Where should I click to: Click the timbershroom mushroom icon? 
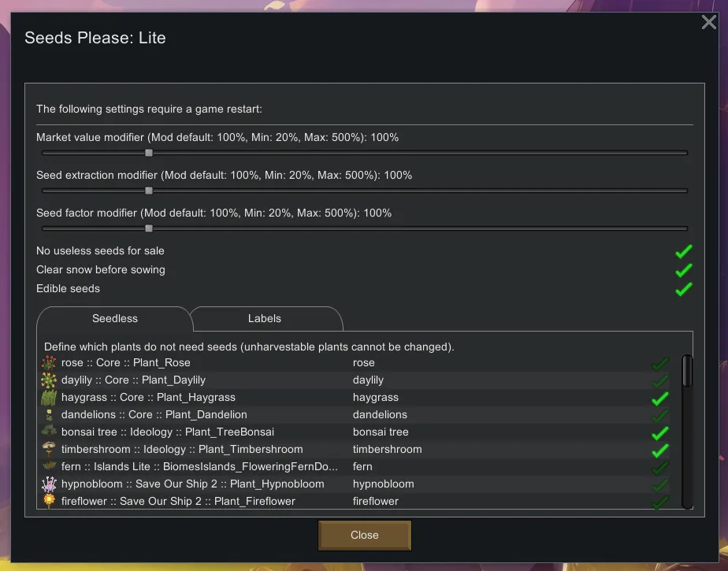pyautogui.click(x=49, y=450)
